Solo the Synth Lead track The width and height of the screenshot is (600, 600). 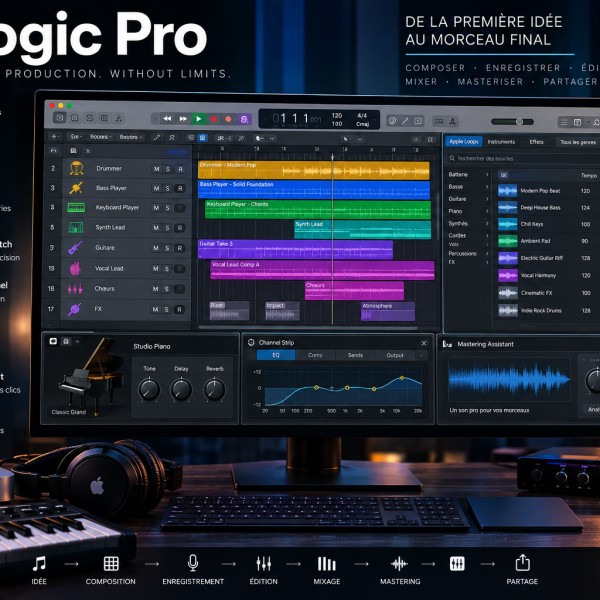(x=167, y=228)
